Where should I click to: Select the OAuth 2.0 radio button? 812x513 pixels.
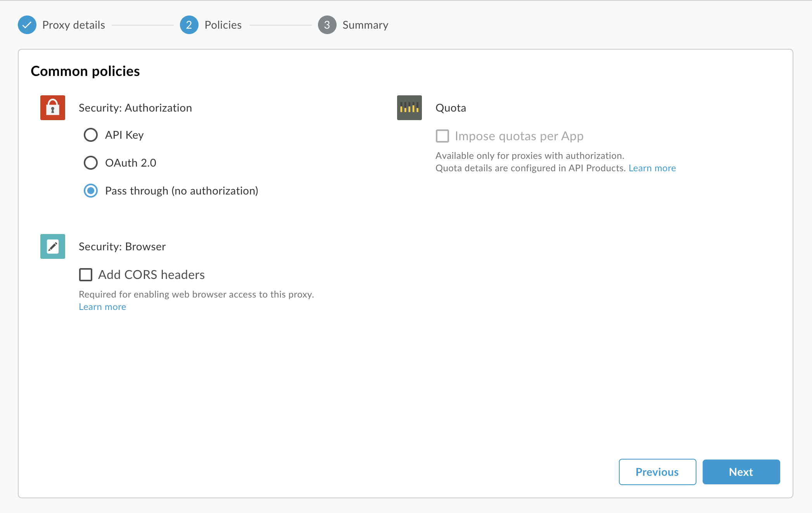[90, 162]
